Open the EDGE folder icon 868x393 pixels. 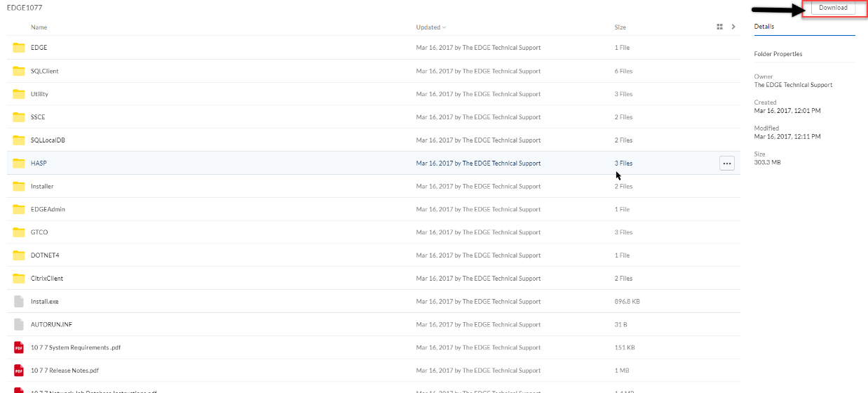click(x=19, y=48)
